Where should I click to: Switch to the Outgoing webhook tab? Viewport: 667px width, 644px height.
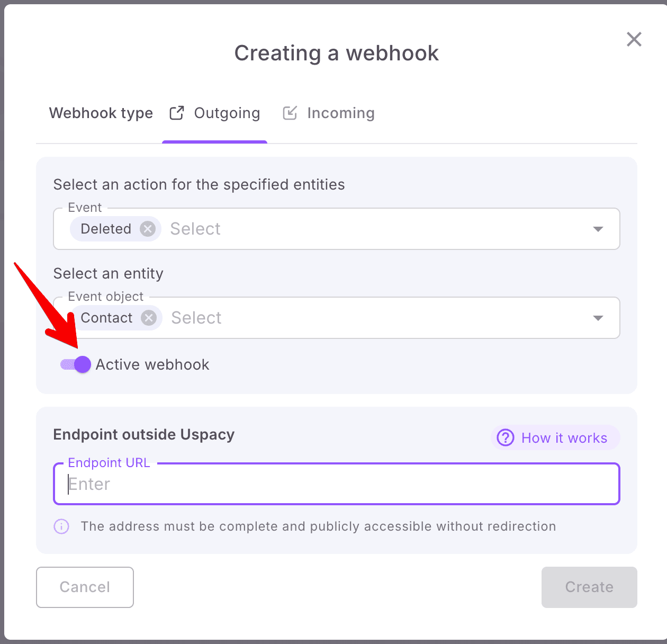(x=227, y=113)
